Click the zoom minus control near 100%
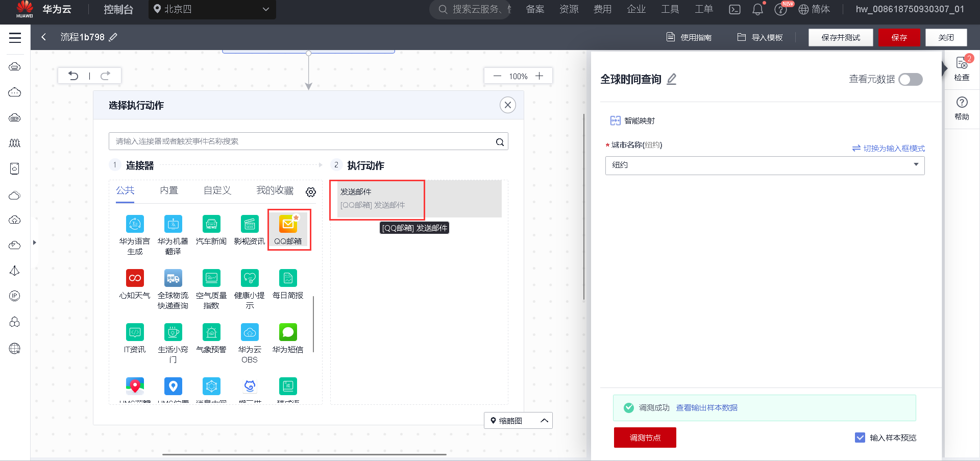980x461 pixels. click(497, 76)
